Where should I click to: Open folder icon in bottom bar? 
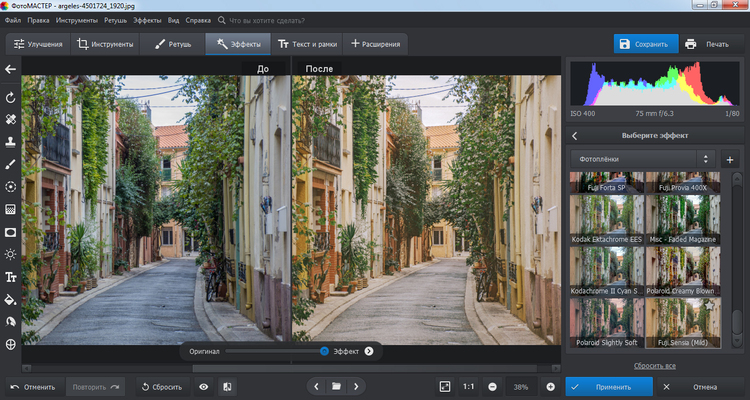pos(337,386)
